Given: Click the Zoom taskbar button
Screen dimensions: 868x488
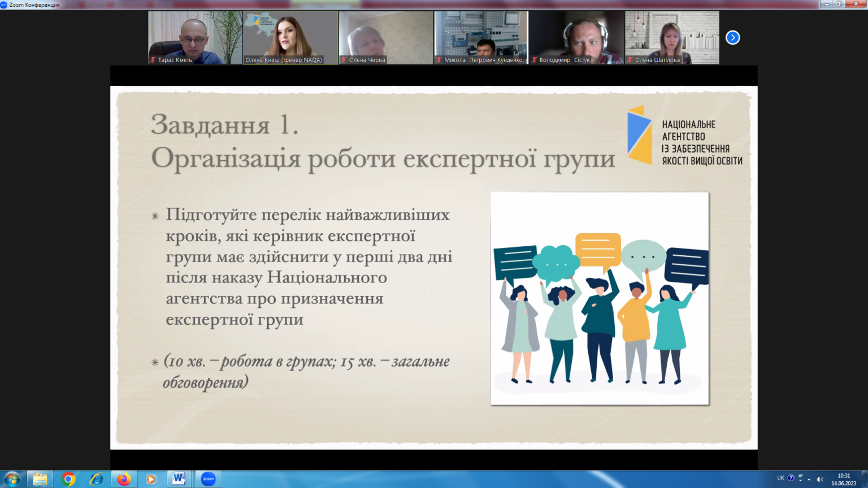Looking at the screenshot, I should [209, 479].
